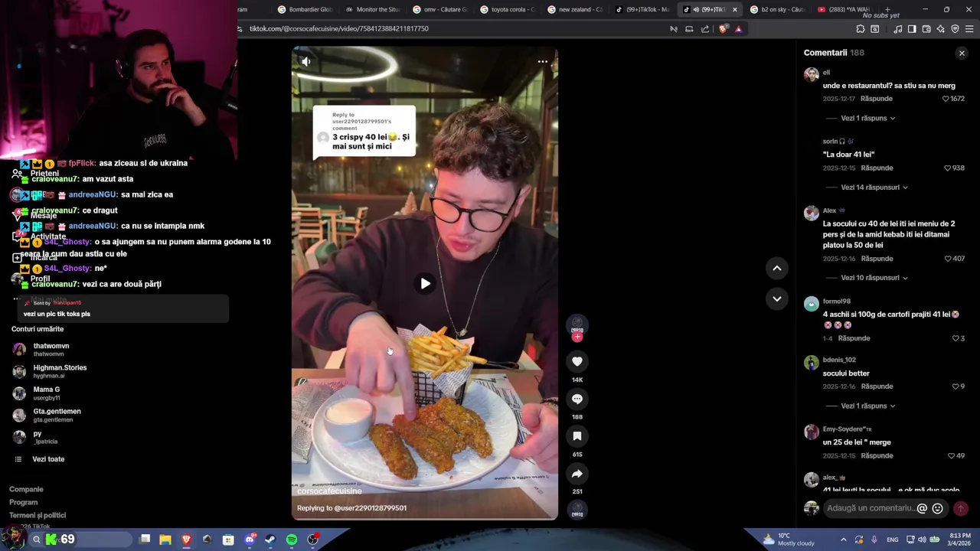Open Brave Leo AI sparkle icon
This screenshot has height=551, width=980.
point(941,29)
